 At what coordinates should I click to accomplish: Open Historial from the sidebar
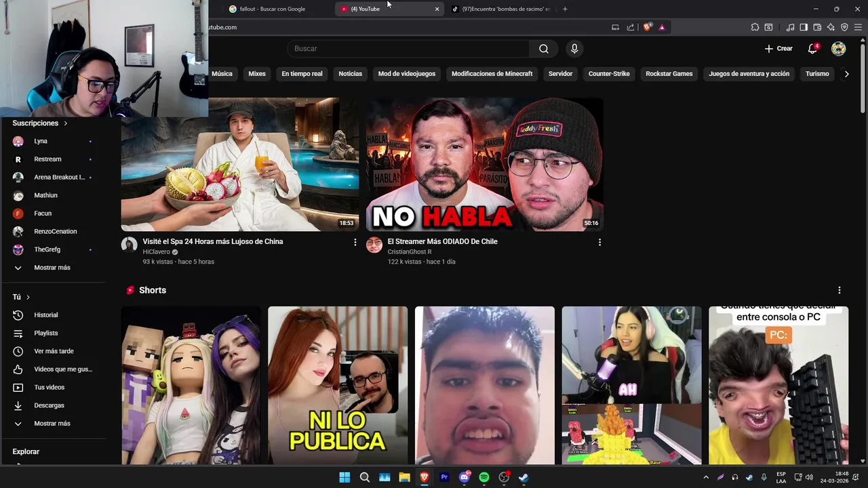point(53,315)
